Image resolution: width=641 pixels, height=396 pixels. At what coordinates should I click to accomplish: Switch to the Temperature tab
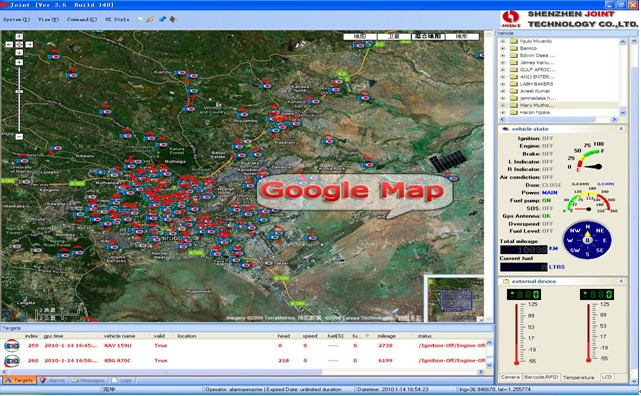[x=578, y=377]
